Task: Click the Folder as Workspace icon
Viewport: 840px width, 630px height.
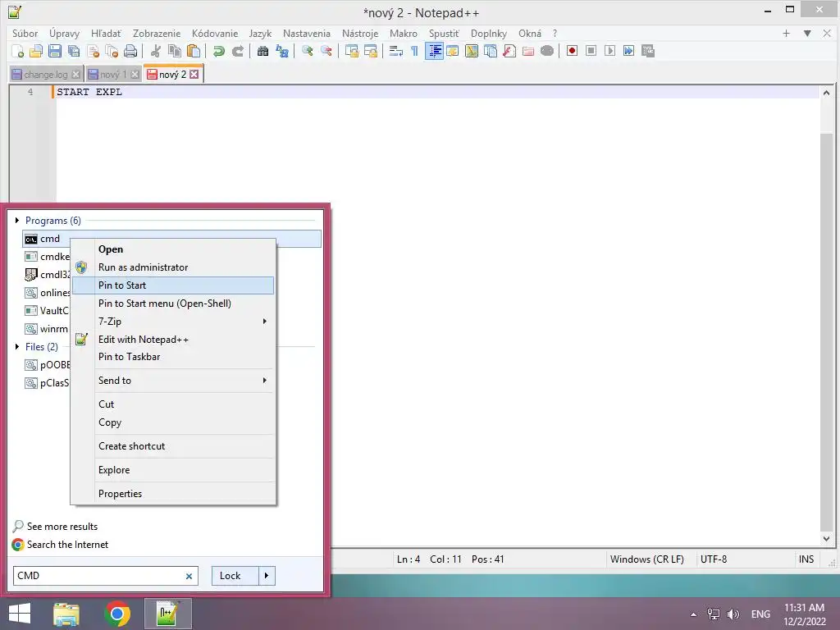Action: pyautogui.click(x=528, y=51)
